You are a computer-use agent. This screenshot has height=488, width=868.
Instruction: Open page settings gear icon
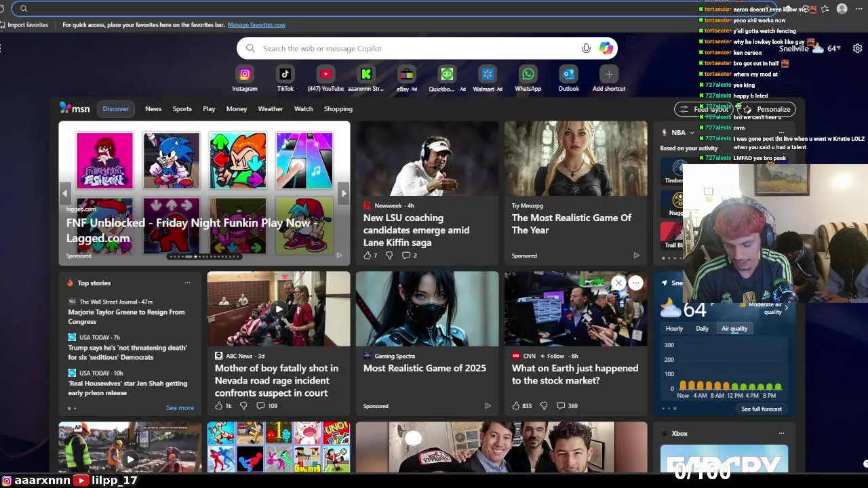(x=857, y=48)
